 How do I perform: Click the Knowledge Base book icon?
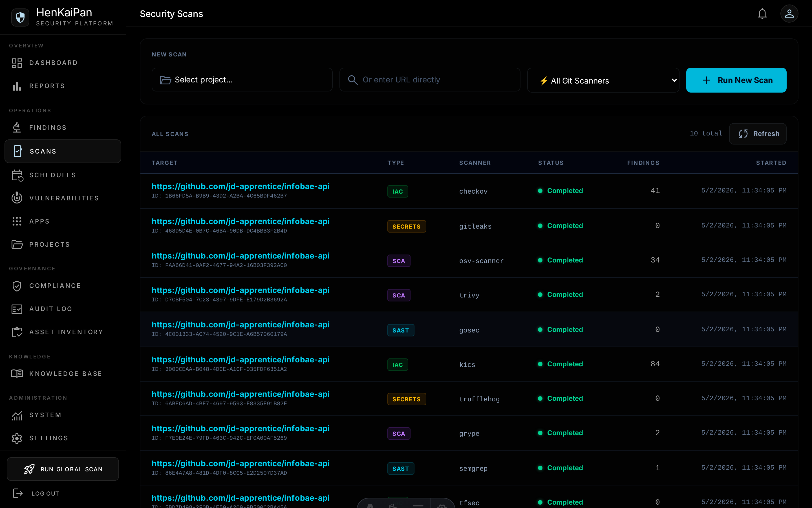tap(17, 374)
